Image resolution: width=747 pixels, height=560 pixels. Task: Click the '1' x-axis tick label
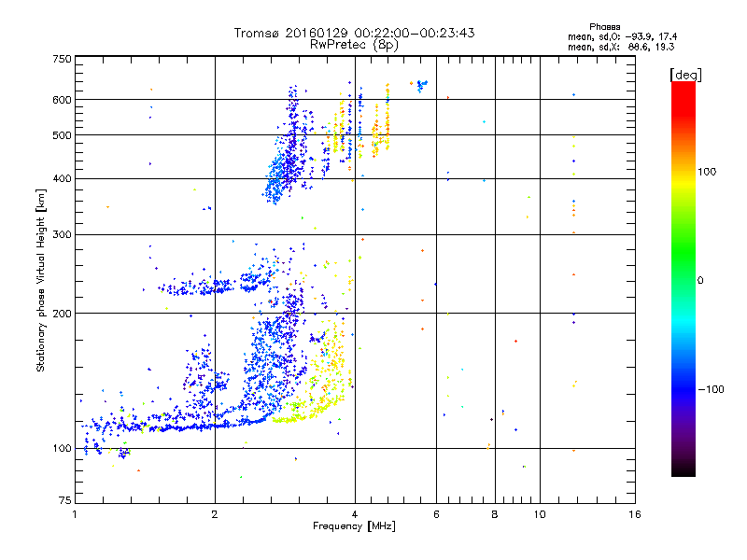pos(75,514)
